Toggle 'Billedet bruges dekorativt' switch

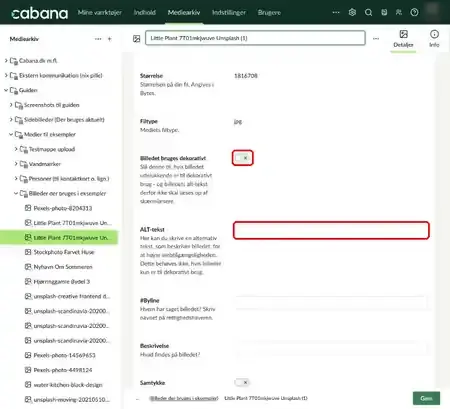pyautogui.click(x=242, y=158)
